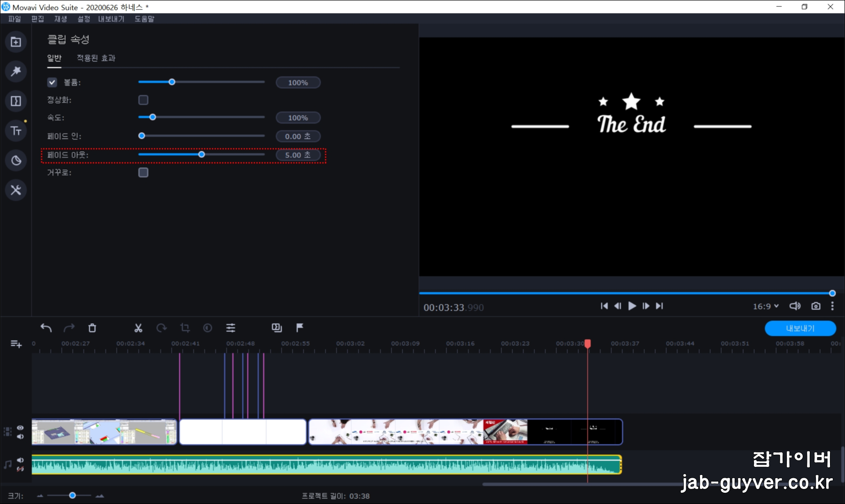The width and height of the screenshot is (845, 504).
Task: Click the speed 100% value field
Action: pos(298,118)
